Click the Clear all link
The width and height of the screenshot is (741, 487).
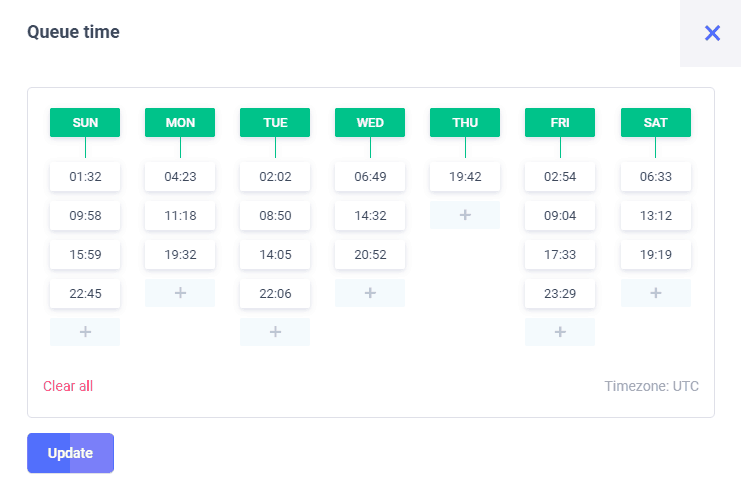pos(68,386)
